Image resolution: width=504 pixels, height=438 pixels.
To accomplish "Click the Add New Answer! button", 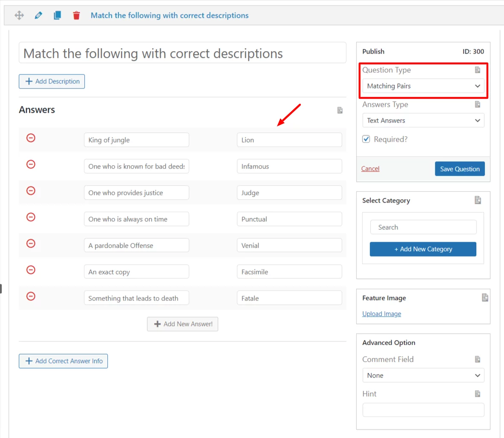I will pyautogui.click(x=183, y=324).
